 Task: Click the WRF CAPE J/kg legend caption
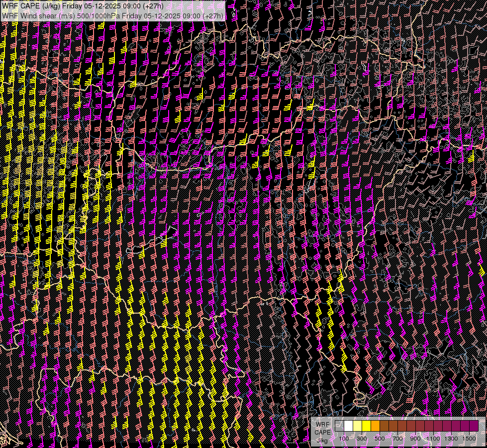click(x=322, y=432)
